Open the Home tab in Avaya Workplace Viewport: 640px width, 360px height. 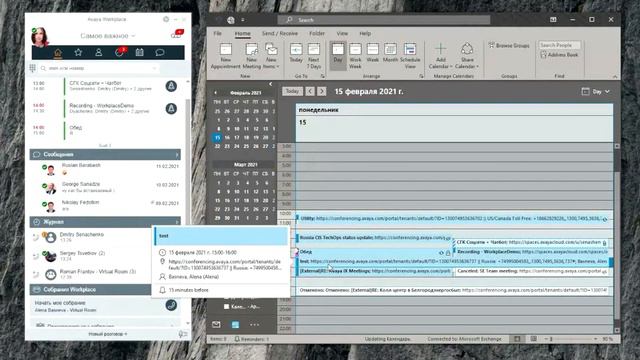(x=58, y=52)
